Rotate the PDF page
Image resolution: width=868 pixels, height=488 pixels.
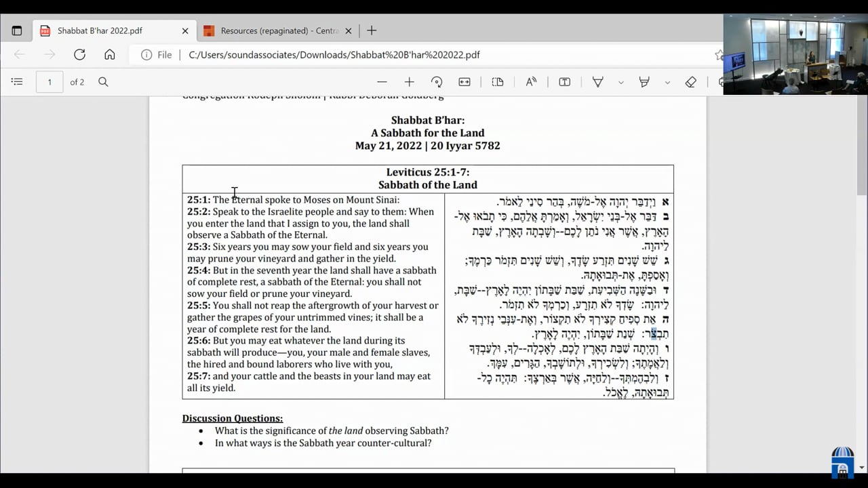pos(437,82)
